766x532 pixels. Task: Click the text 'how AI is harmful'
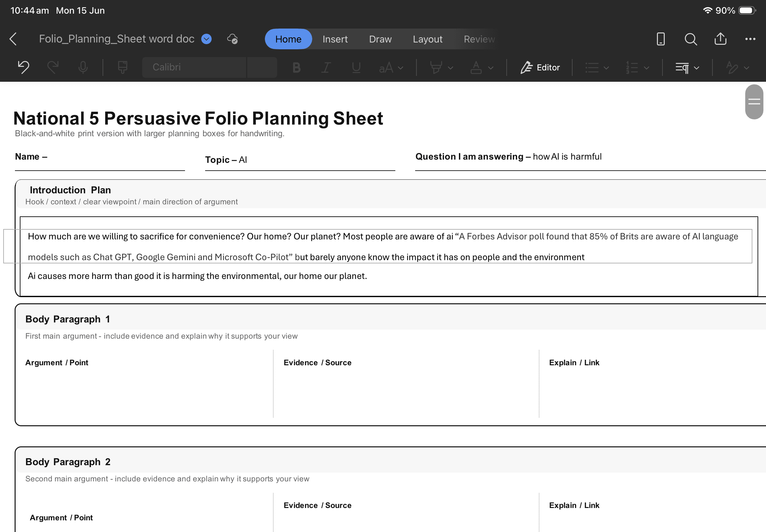coord(567,157)
